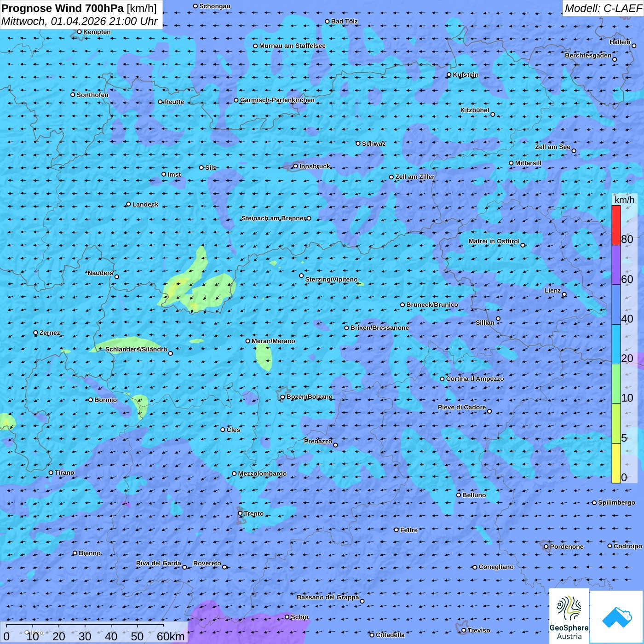Click the 'Schongau' label

pyautogui.click(x=215, y=6)
